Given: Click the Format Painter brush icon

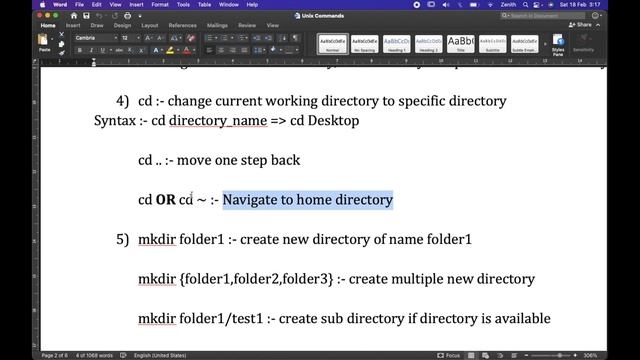Looking at the screenshot, I should click(x=61, y=53).
